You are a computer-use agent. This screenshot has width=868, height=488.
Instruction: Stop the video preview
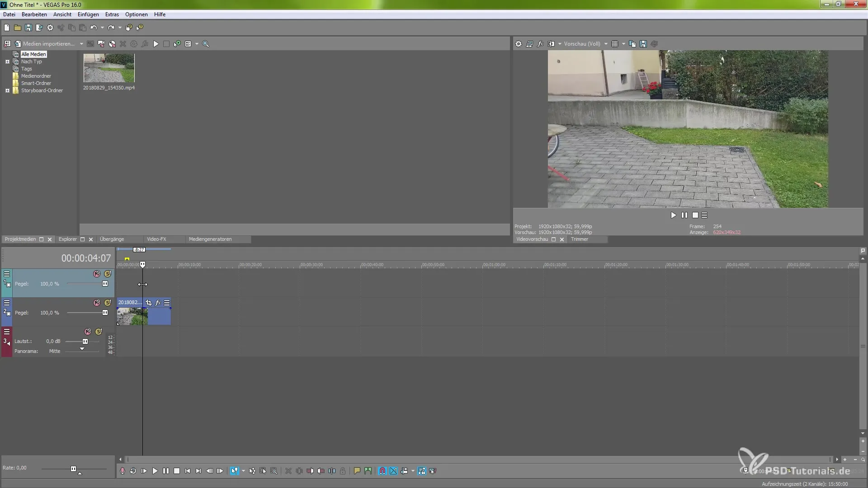(x=695, y=216)
